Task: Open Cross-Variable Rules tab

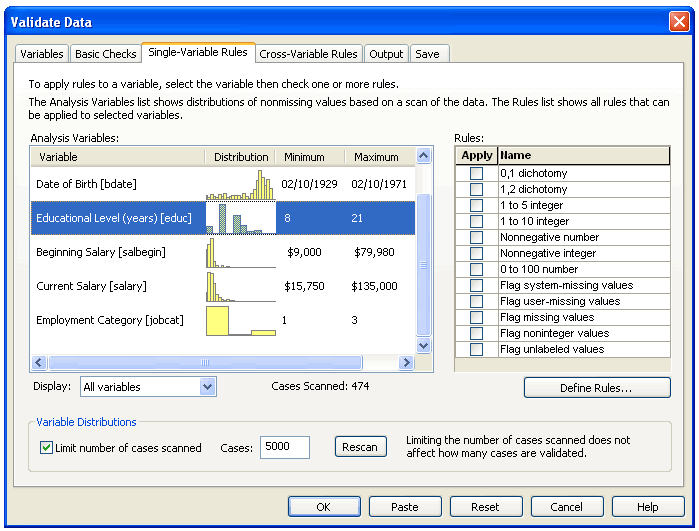Action: [308, 54]
